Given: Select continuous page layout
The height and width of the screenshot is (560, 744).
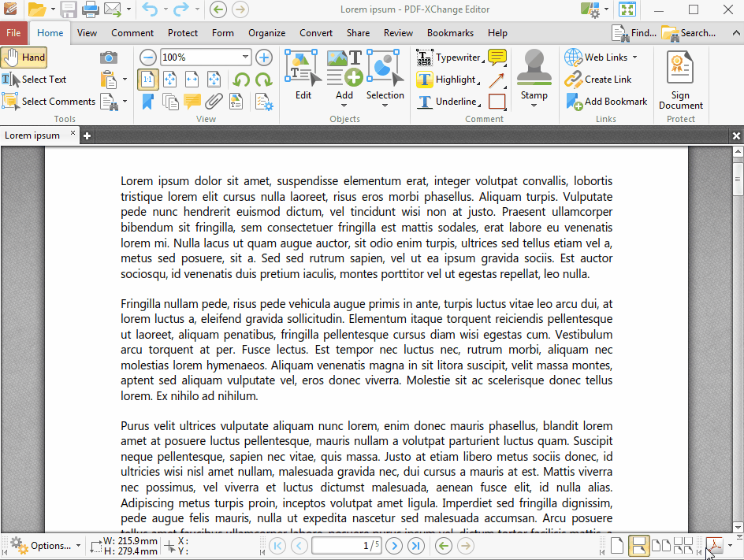Looking at the screenshot, I should [x=638, y=546].
